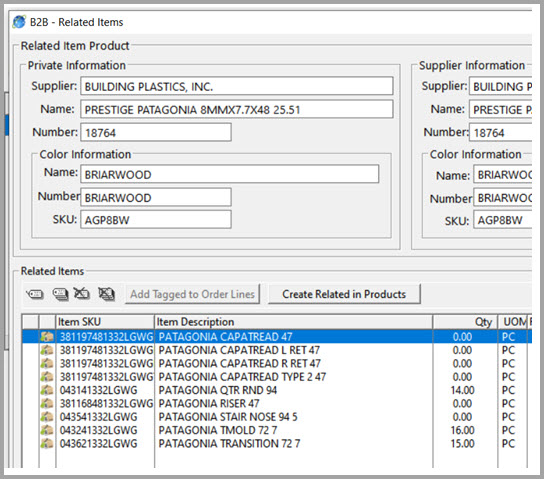
Task: Click item icon in TRANSITION 72 7 row
Action: pyautogui.click(x=47, y=443)
